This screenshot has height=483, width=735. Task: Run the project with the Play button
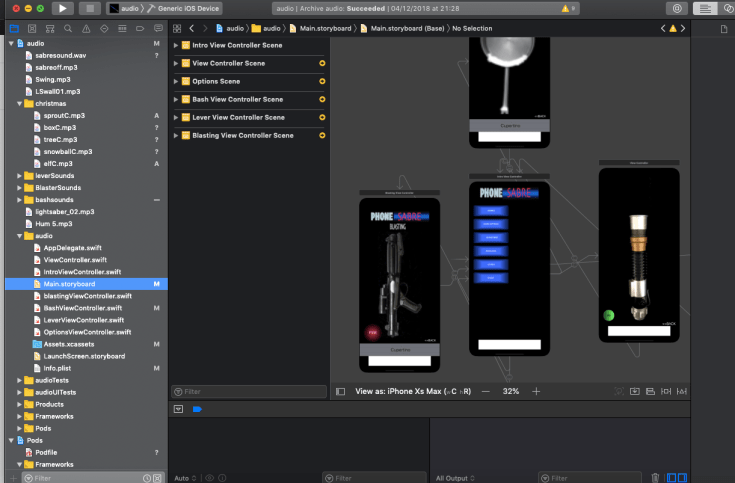tap(62, 8)
